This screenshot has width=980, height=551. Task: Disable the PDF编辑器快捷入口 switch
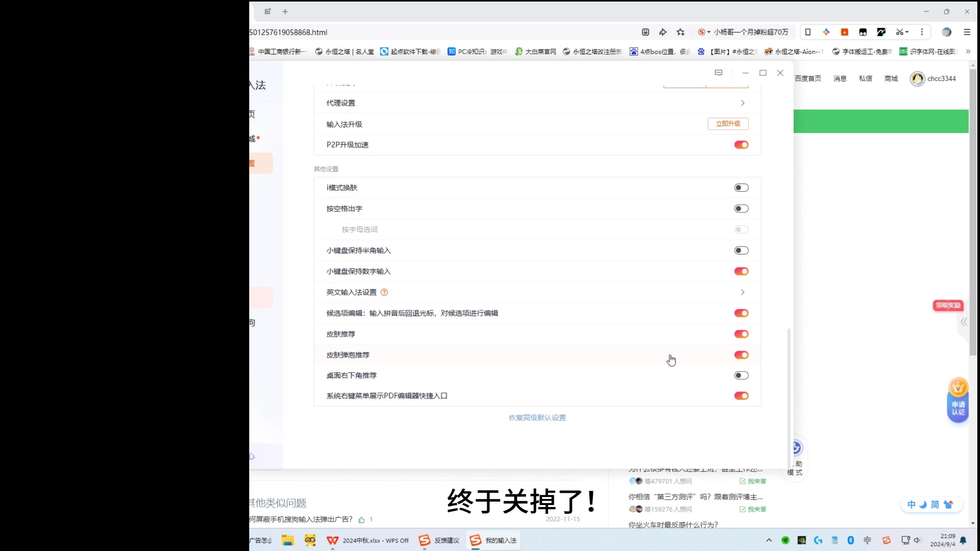coord(741,396)
